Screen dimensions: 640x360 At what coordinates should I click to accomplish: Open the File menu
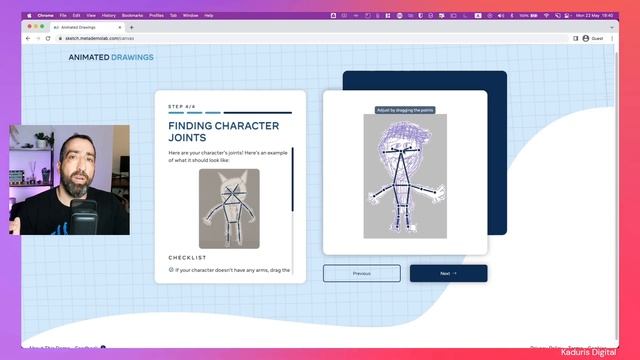[x=63, y=16]
